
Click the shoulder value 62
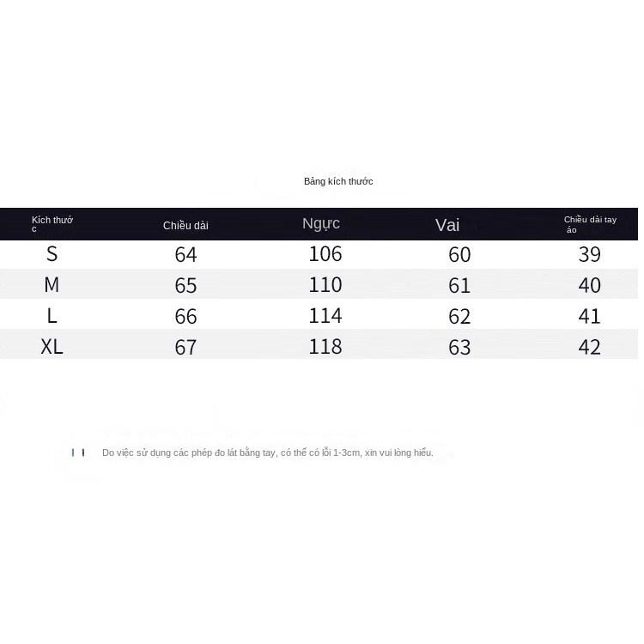(459, 317)
